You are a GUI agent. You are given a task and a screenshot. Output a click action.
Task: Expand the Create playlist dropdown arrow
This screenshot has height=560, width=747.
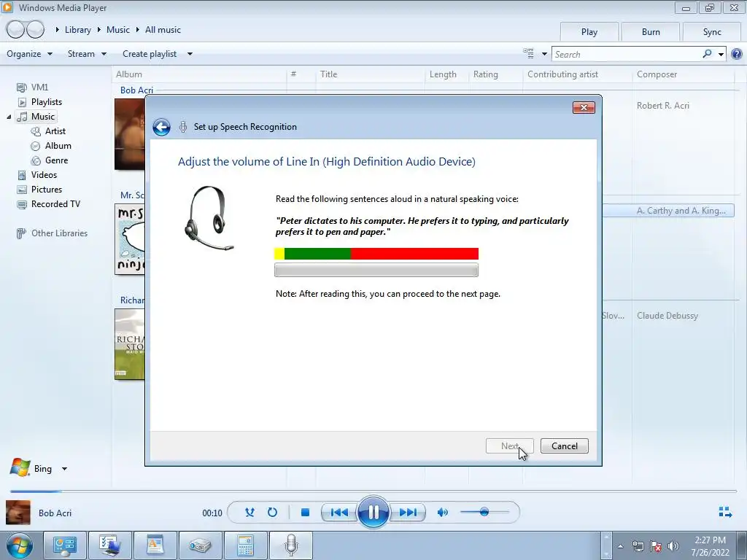[x=190, y=54]
